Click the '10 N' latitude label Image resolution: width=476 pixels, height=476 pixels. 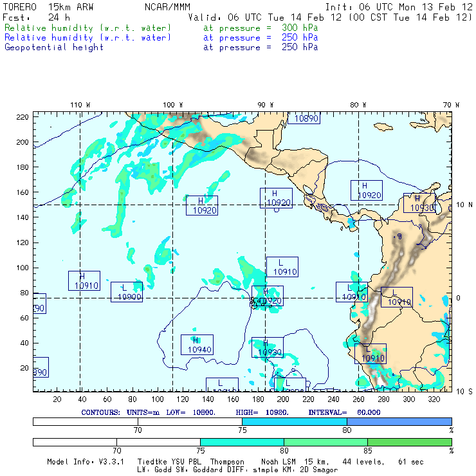tap(464, 205)
